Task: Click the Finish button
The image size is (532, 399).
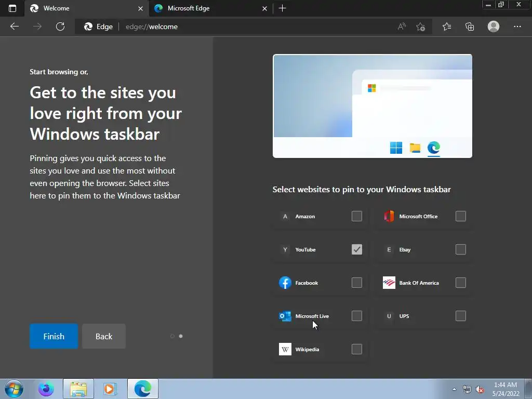Action: click(54, 336)
